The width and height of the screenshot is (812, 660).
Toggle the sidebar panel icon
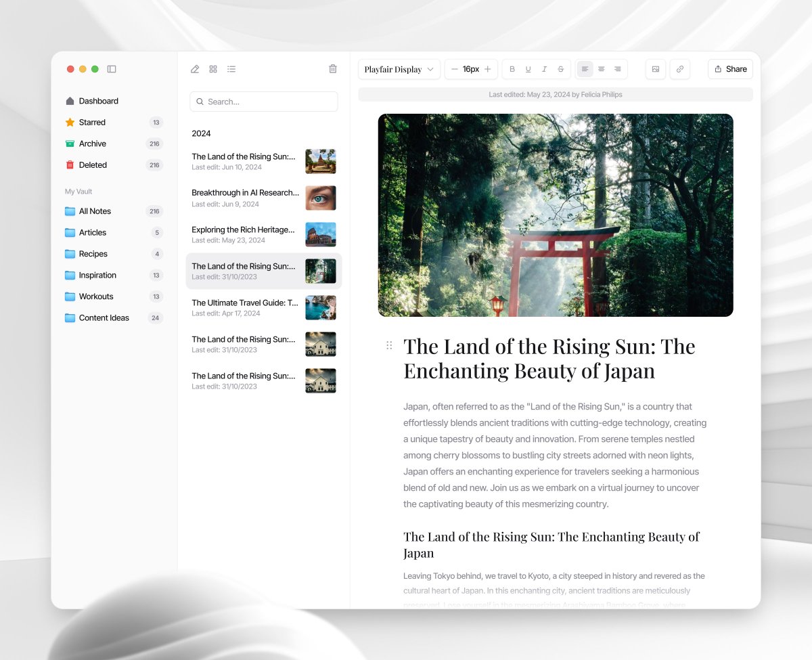(x=112, y=69)
